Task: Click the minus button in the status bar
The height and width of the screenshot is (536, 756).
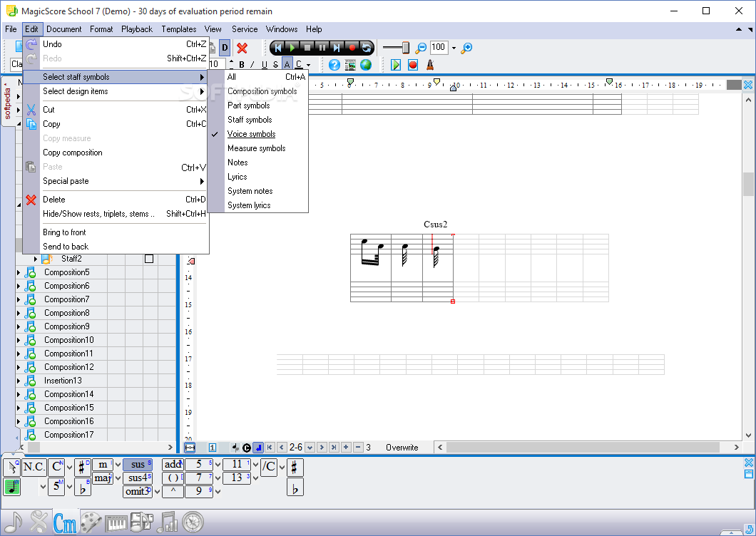Action: [358, 448]
